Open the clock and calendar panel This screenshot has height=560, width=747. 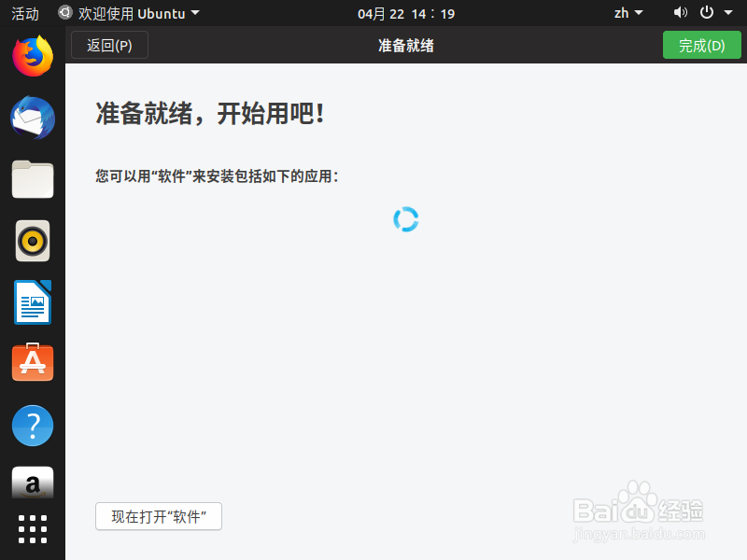coord(406,14)
